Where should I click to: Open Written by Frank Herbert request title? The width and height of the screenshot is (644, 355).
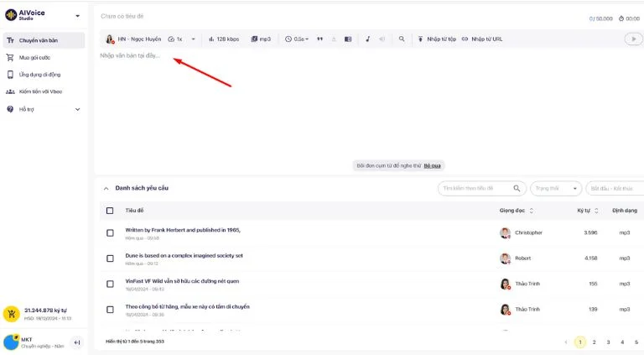click(183, 230)
